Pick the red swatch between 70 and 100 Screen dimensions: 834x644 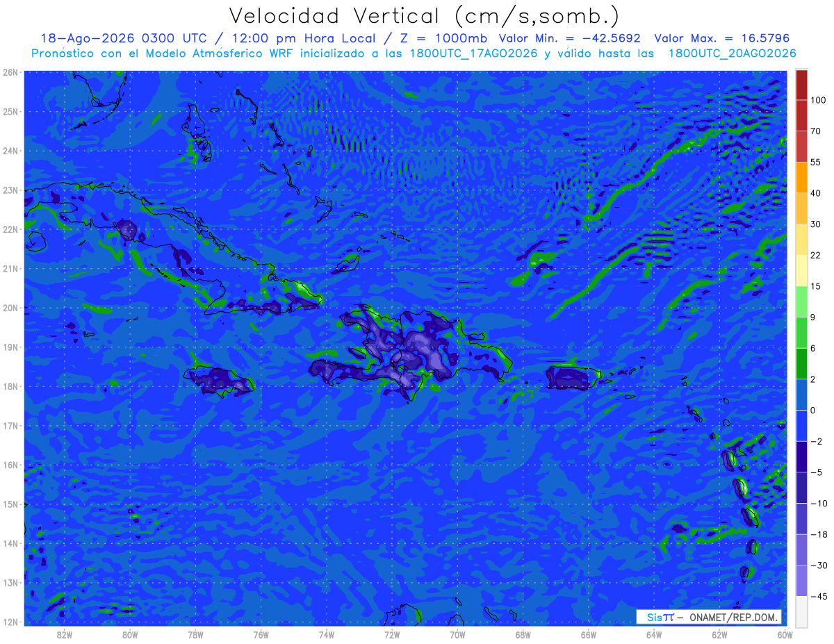point(801,115)
